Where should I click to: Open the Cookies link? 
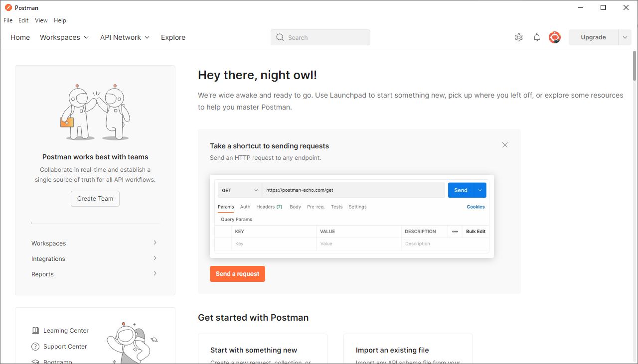(x=476, y=207)
